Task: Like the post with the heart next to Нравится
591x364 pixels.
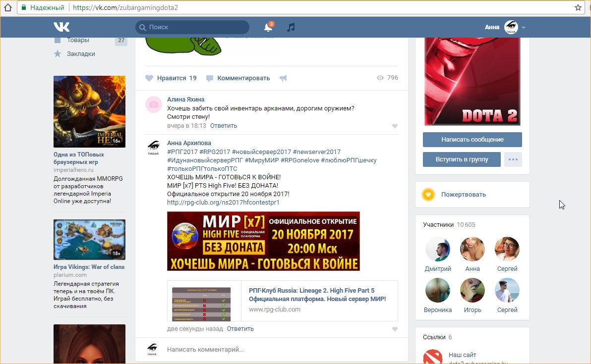Action: [x=149, y=78]
